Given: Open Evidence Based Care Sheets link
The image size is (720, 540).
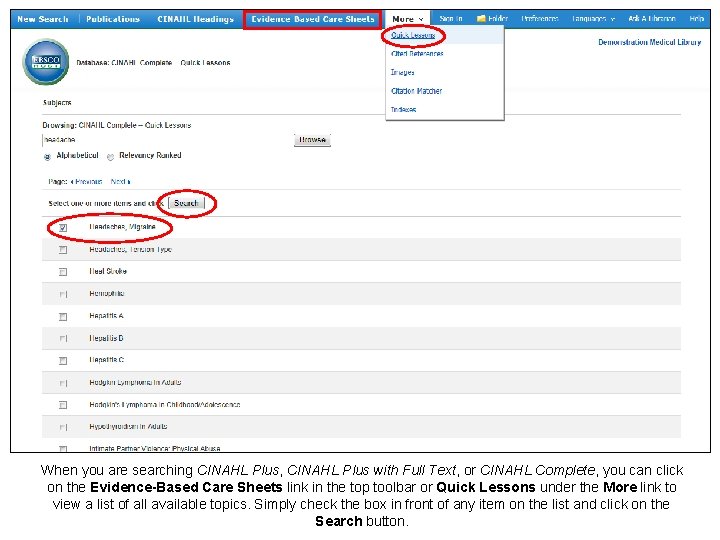Looking at the screenshot, I should point(313,19).
